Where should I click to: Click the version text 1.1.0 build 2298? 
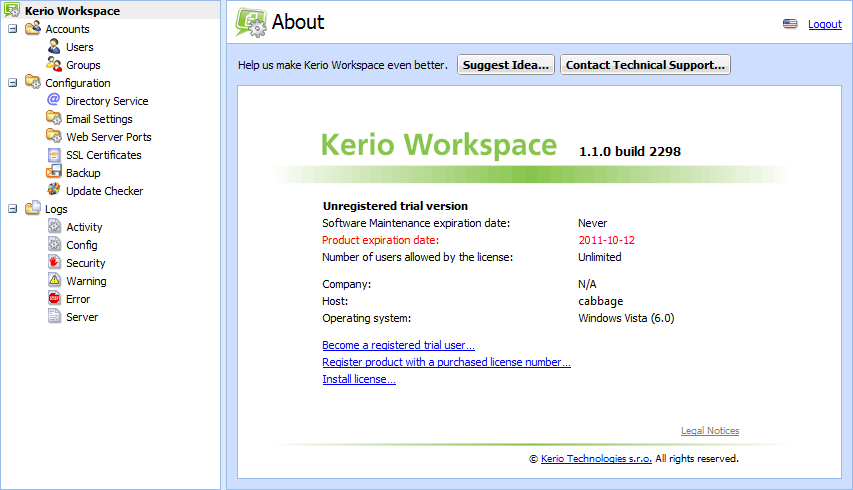tap(630, 151)
